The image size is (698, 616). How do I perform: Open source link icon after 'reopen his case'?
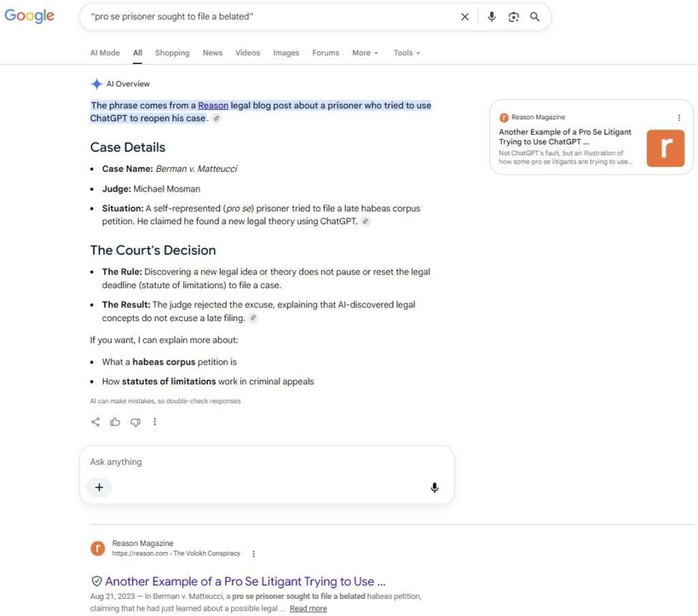(216, 119)
